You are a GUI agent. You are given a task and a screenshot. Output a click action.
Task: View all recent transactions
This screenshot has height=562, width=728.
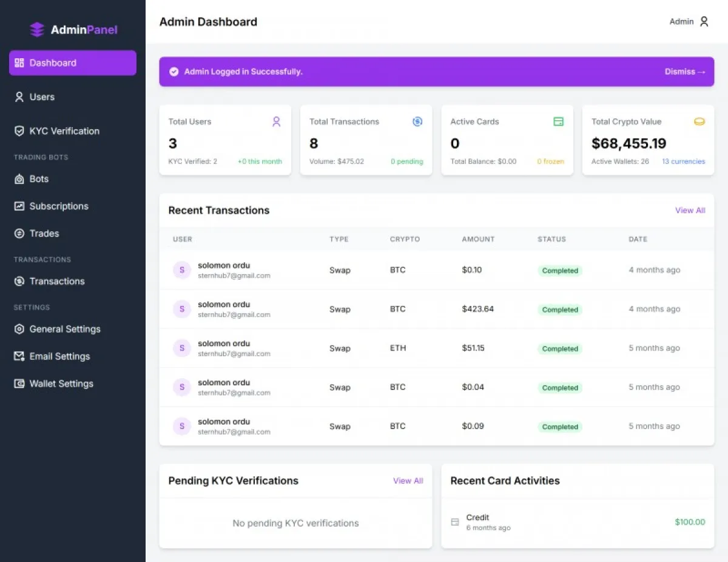[x=690, y=211]
